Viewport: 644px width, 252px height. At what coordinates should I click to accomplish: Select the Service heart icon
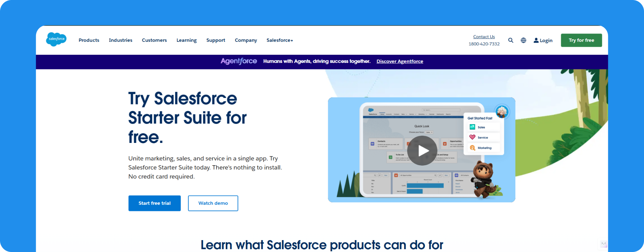[472, 137]
